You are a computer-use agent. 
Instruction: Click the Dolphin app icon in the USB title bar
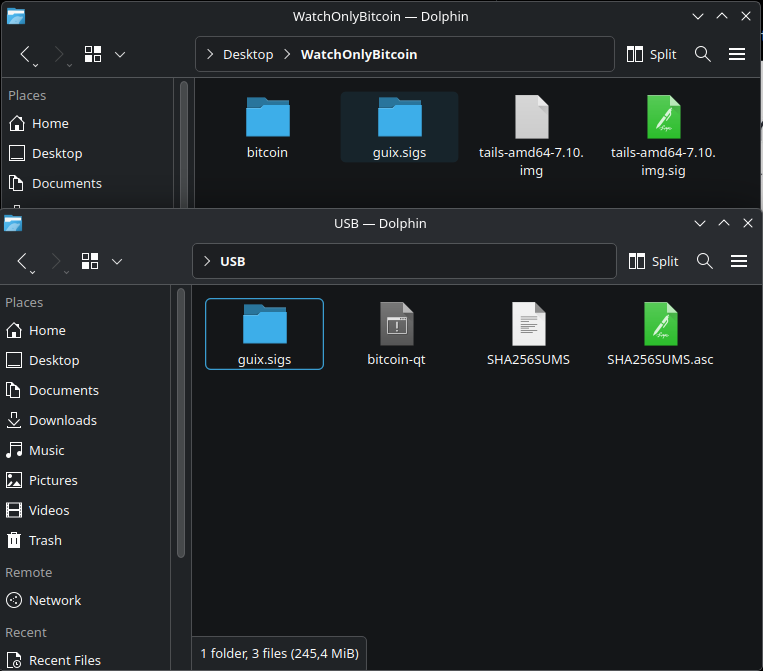coord(13,224)
